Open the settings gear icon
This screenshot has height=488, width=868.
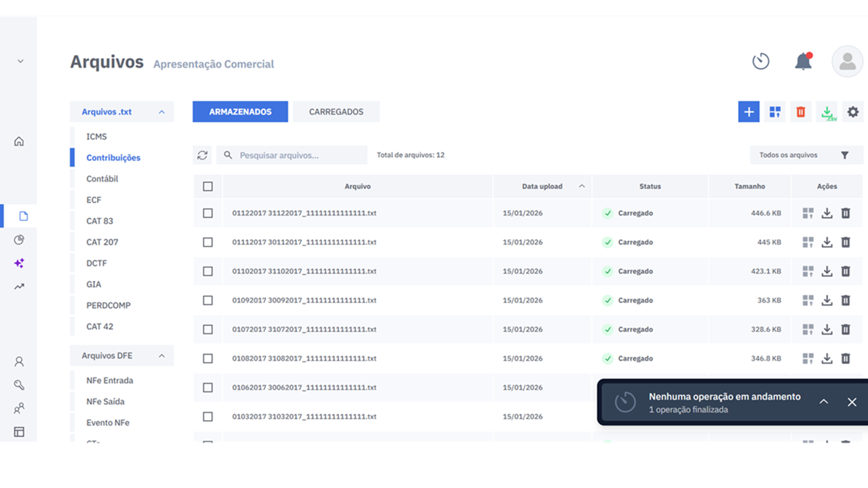[853, 112]
